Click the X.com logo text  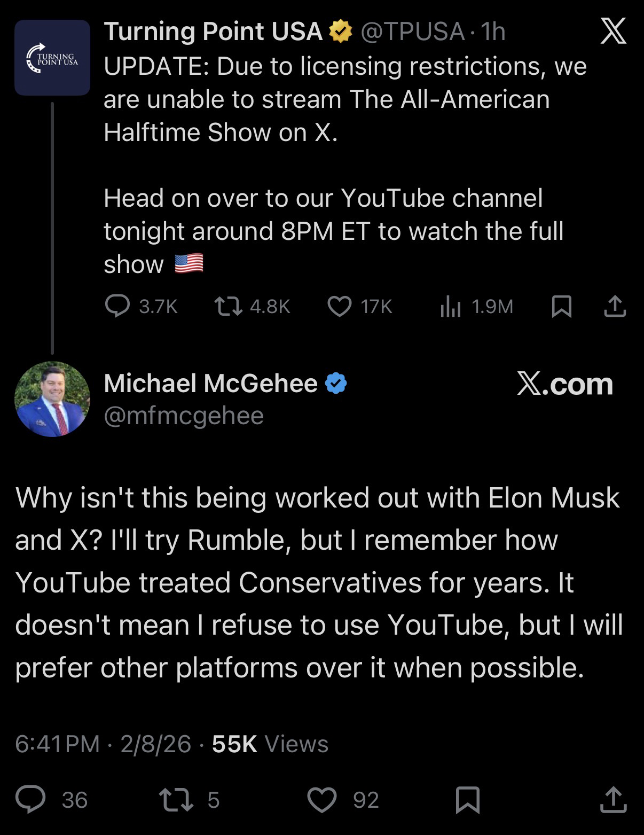click(x=565, y=384)
